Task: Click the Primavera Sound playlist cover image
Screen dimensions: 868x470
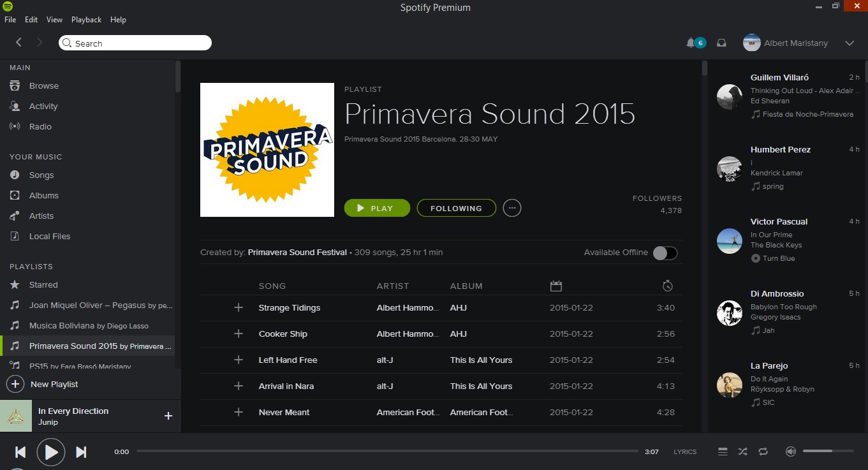Action: 267,150
